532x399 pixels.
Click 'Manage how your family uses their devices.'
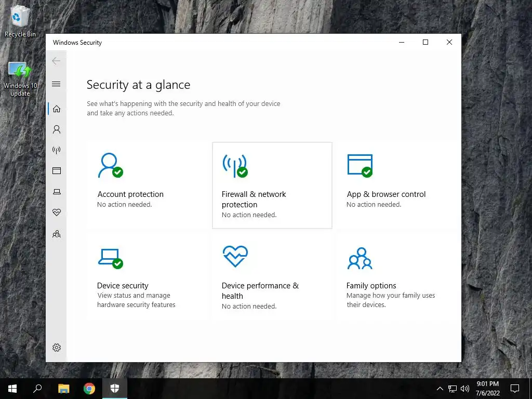[391, 300]
